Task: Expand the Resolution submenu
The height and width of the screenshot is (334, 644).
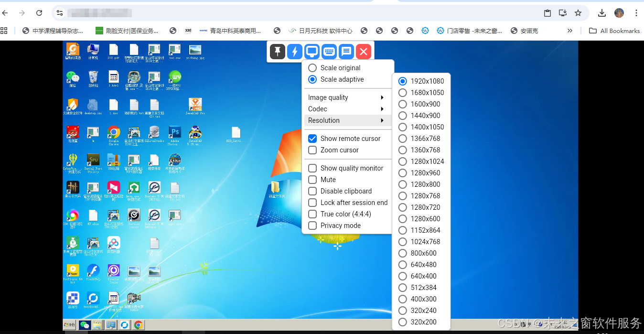Action: click(348, 120)
